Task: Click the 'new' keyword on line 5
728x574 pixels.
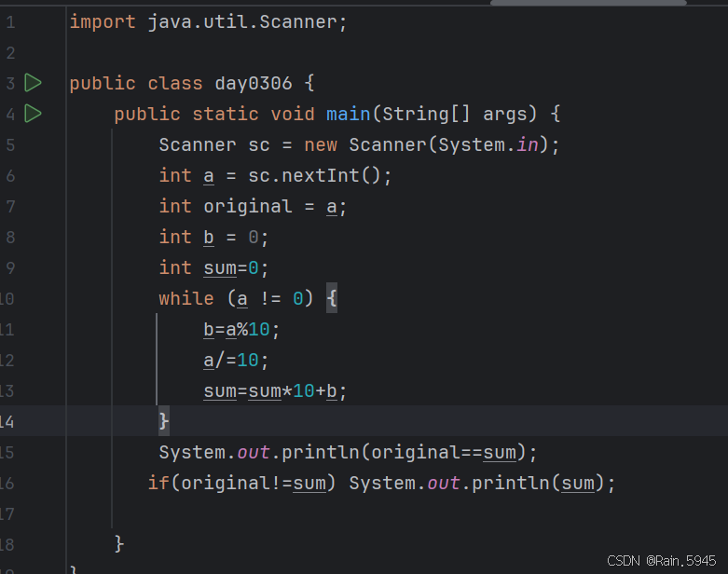Action: [321, 145]
